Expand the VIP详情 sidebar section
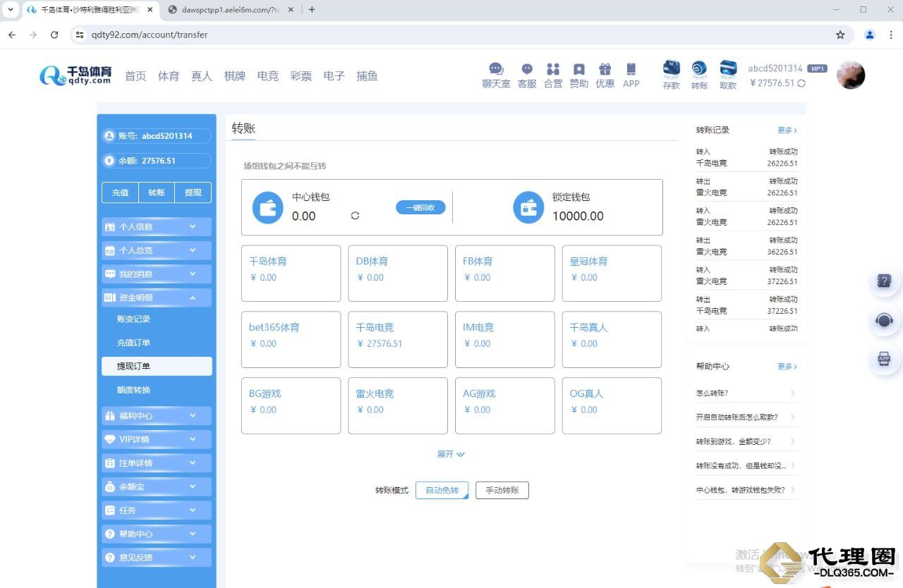This screenshot has height=588, width=903. point(157,439)
